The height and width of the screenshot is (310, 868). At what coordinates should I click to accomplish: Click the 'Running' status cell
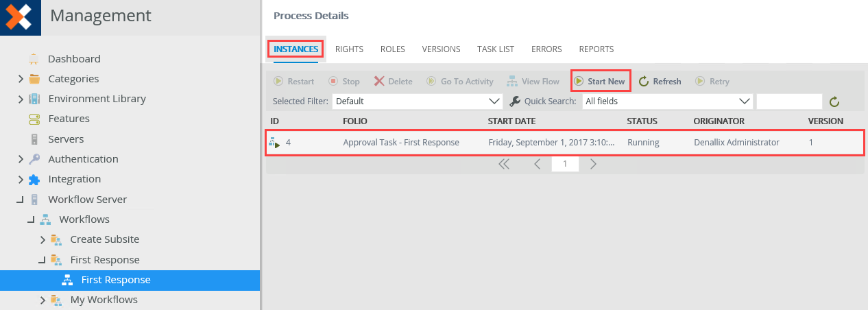pyautogui.click(x=643, y=143)
